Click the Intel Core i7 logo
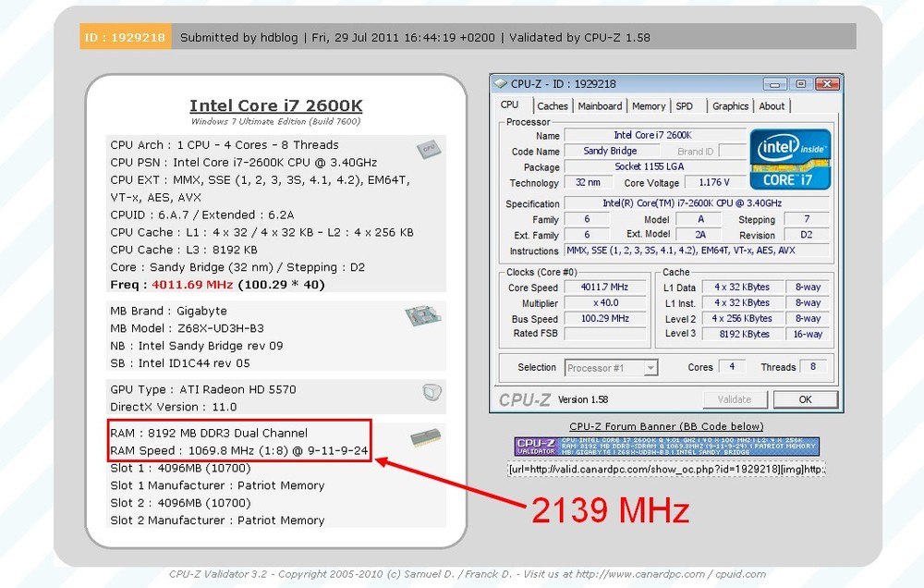The image size is (924, 588). pos(790,159)
